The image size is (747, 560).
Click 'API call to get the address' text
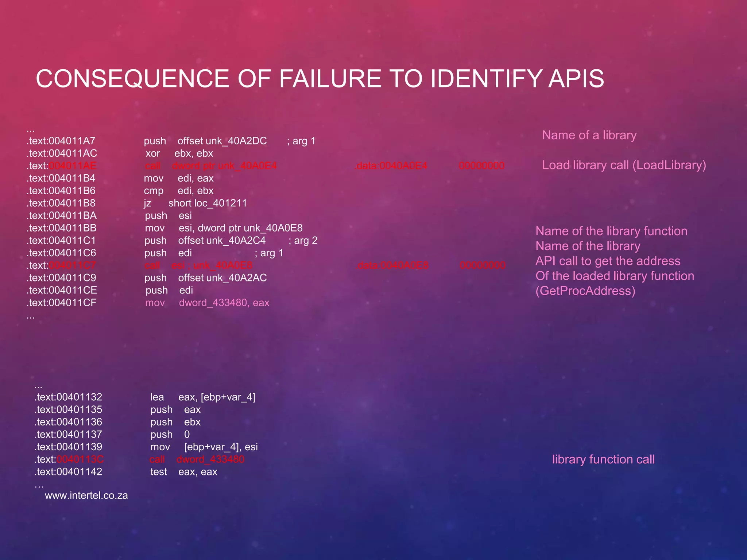[608, 261]
